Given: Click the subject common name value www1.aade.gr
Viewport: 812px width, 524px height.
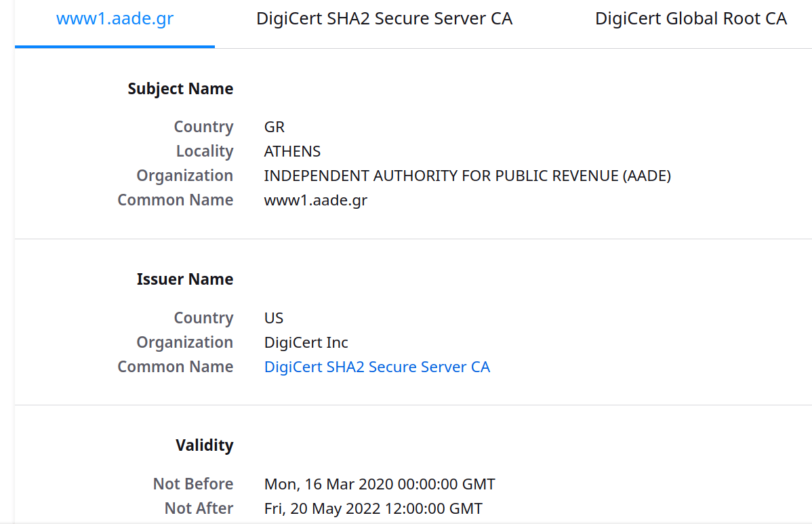Looking at the screenshot, I should (315, 200).
